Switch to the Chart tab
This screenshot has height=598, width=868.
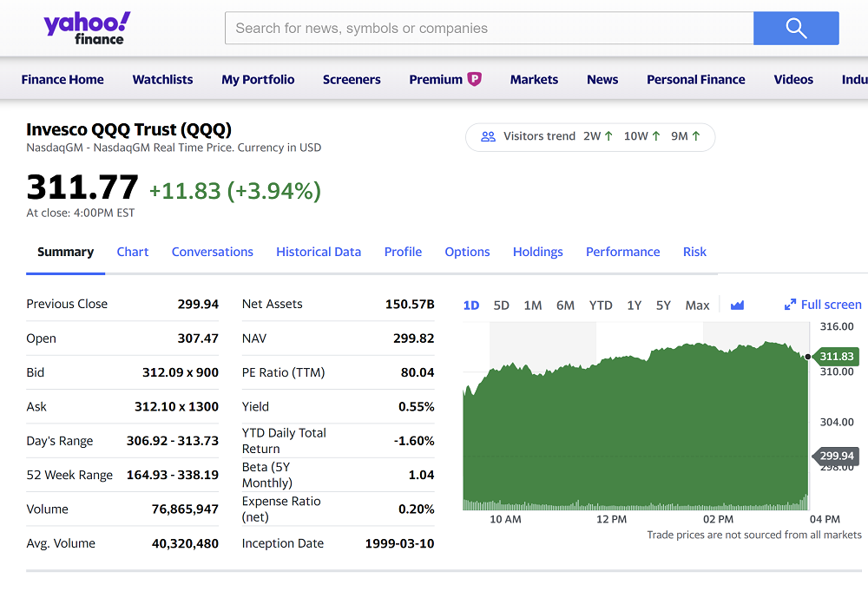point(132,252)
